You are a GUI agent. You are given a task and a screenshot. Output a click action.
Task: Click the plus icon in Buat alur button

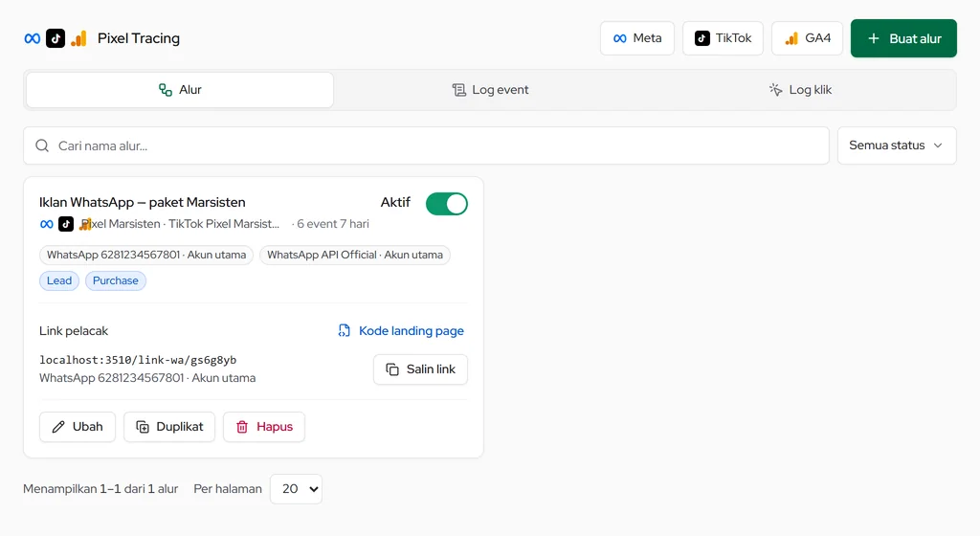[874, 38]
